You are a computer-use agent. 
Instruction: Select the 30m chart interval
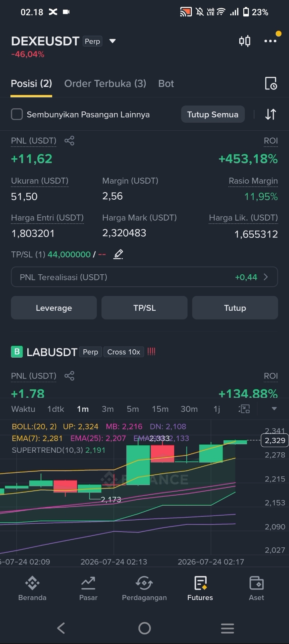coord(189,409)
